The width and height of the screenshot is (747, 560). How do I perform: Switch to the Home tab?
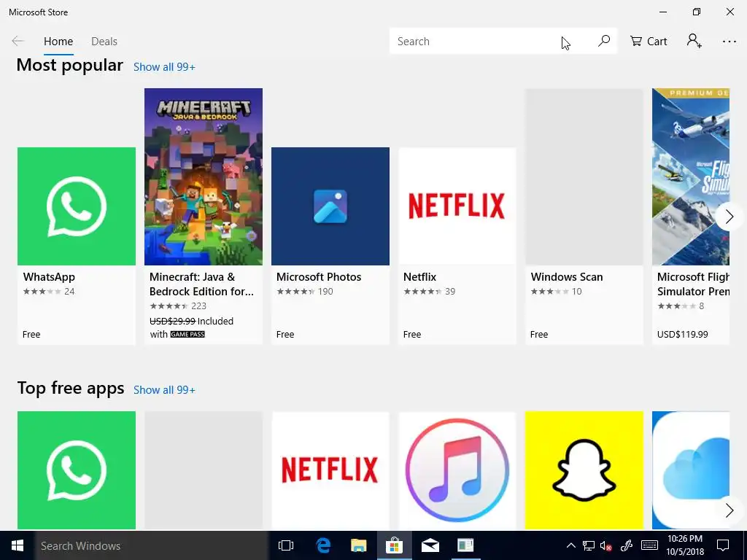(58, 42)
